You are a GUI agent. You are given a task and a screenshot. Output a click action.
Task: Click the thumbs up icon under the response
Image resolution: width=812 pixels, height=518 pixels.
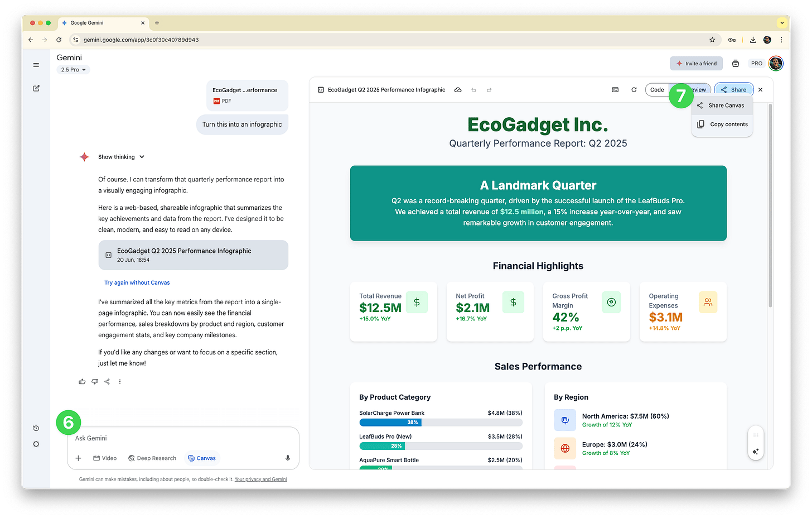tap(82, 382)
